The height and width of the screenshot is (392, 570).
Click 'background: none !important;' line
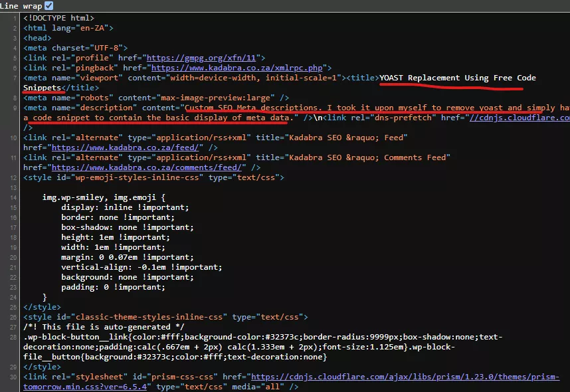click(128, 277)
